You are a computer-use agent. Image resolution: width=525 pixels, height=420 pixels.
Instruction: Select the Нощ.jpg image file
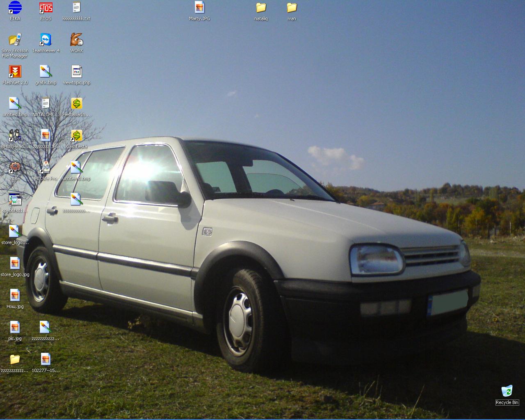tap(15, 296)
